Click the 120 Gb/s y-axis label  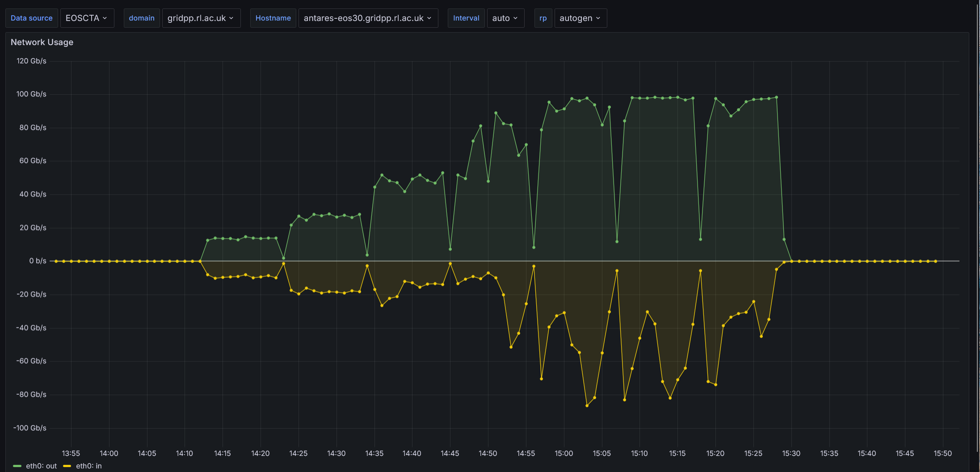pyautogui.click(x=31, y=61)
